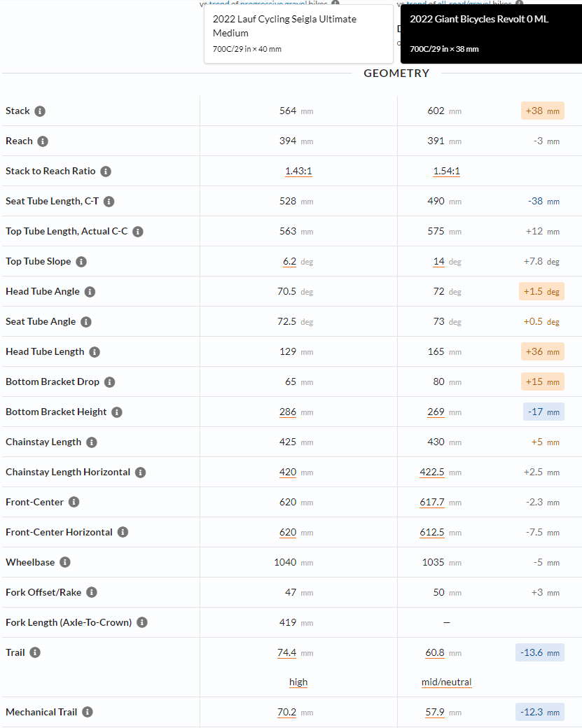
Task: Click the underlined 422.5 chainstay horizontal value
Action: click(432, 472)
